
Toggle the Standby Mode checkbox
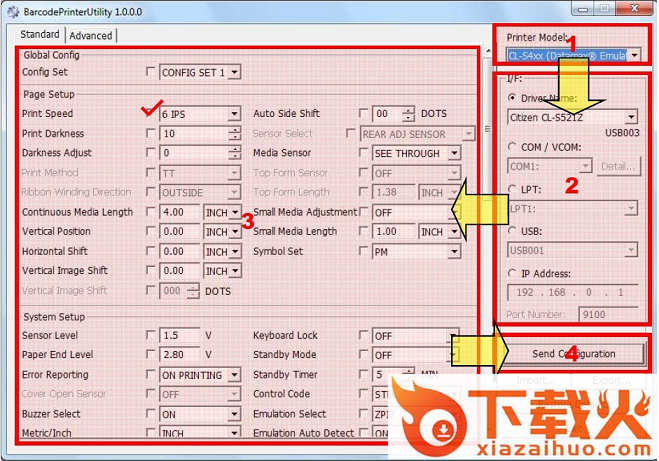364,354
